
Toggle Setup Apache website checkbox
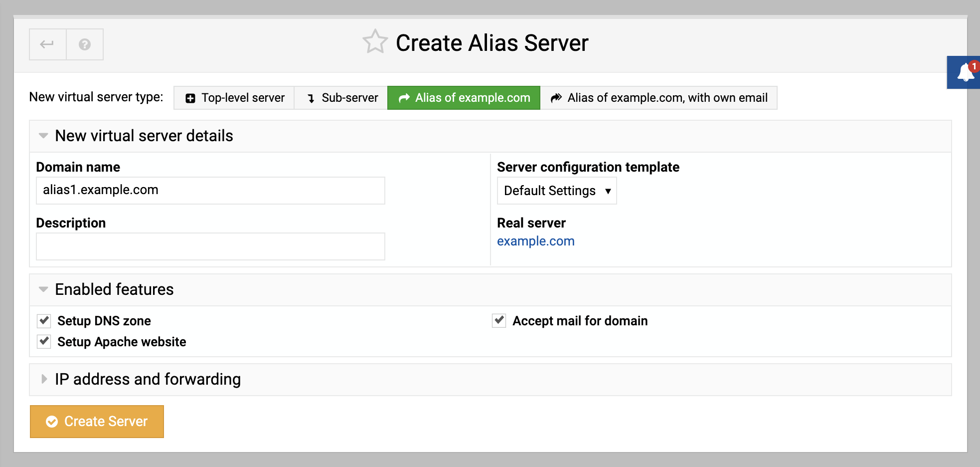[44, 341]
